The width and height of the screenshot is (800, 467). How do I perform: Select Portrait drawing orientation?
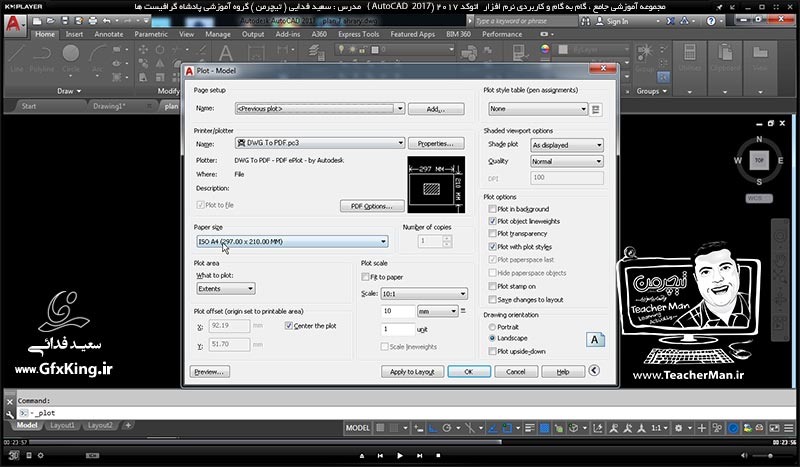(x=492, y=327)
